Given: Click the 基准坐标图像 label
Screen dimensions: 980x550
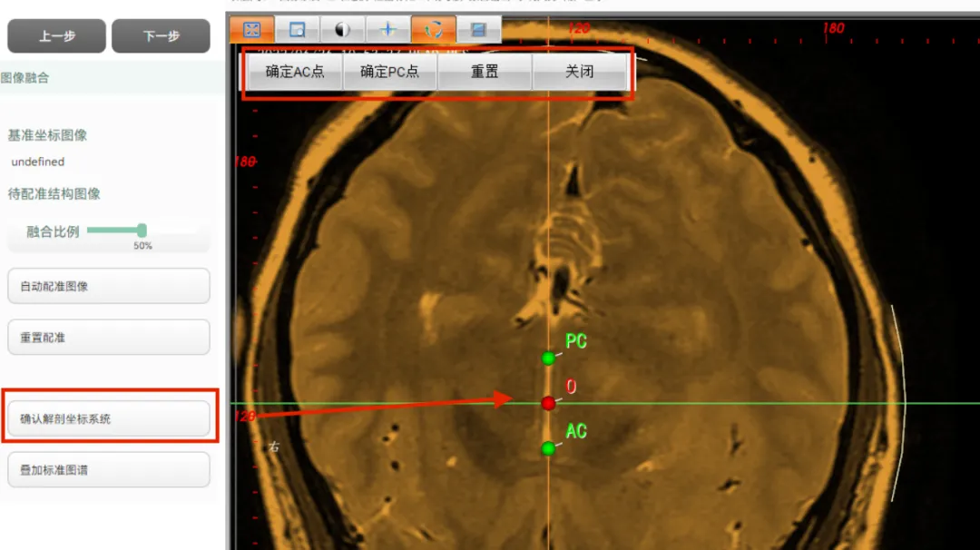Looking at the screenshot, I should pos(47,135).
